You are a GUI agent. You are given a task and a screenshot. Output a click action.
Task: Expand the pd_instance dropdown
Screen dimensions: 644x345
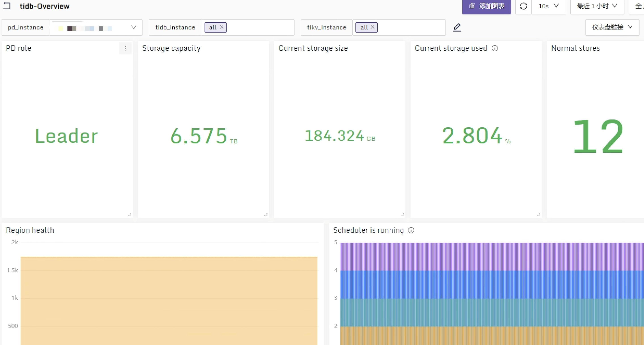pyautogui.click(x=134, y=27)
